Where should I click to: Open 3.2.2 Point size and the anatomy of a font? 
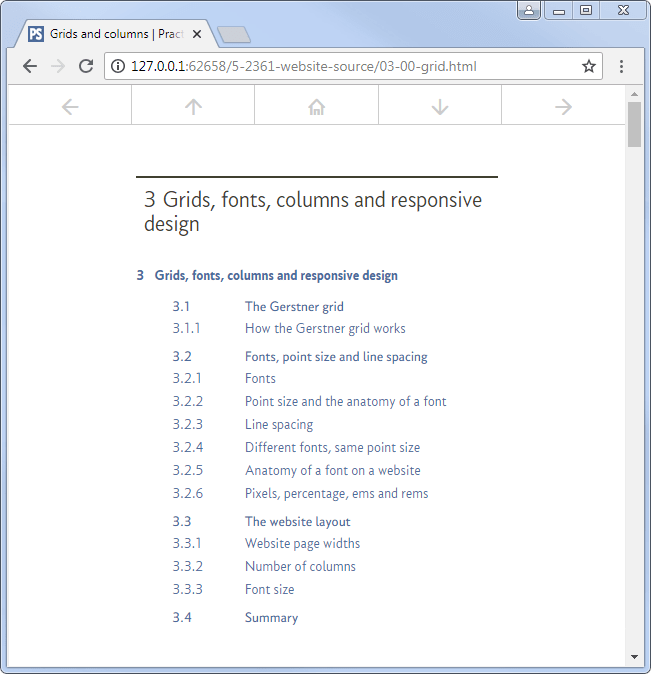(309, 401)
